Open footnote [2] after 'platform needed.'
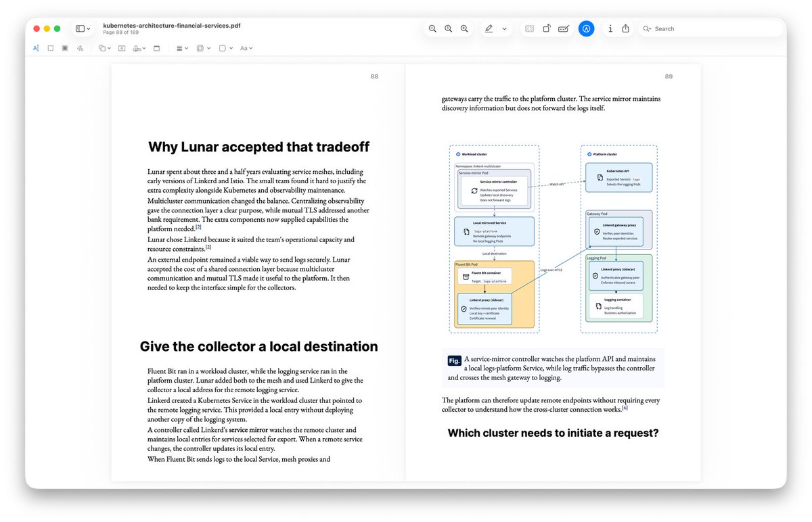Image resolution: width=812 pixels, height=522 pixels. (x=198, y=227)
